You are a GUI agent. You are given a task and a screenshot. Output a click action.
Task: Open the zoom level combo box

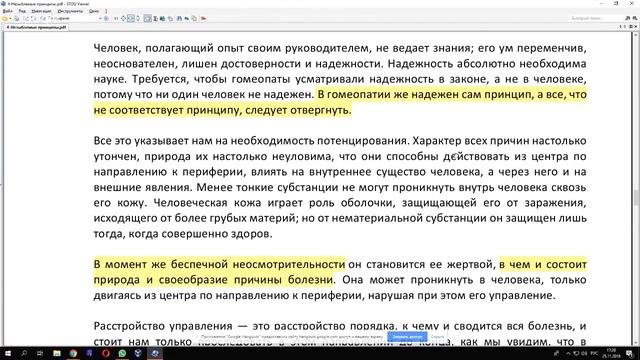[x=75, y=18]
